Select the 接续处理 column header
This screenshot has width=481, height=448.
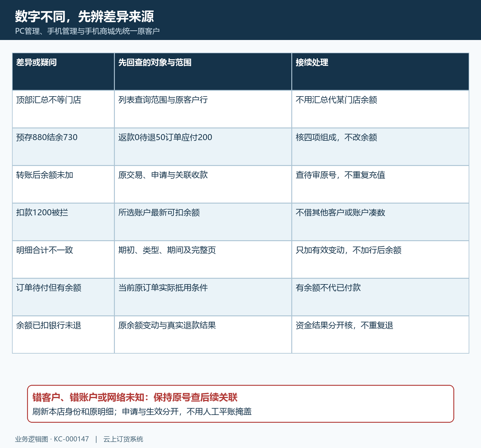(x=380, y=72)
